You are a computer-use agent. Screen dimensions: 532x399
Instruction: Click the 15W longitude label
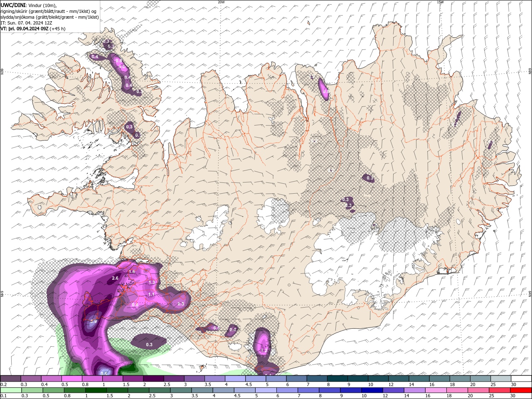(440, 2)
